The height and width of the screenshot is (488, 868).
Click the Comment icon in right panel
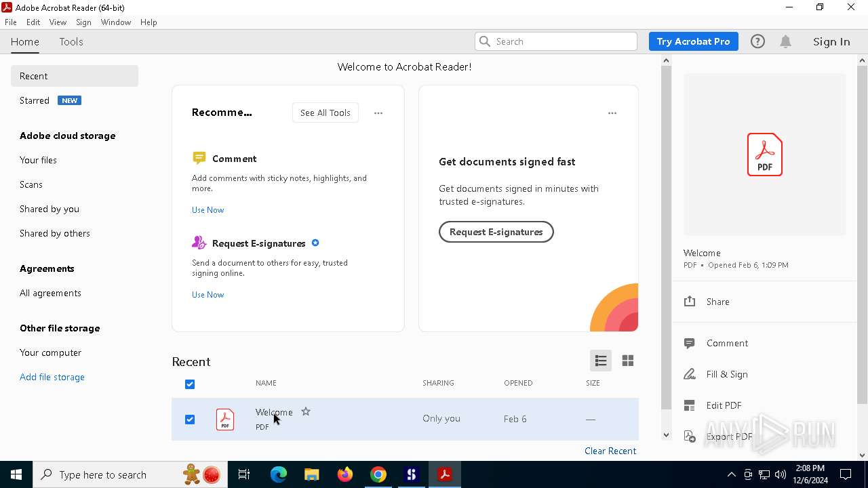coord(690,343)
